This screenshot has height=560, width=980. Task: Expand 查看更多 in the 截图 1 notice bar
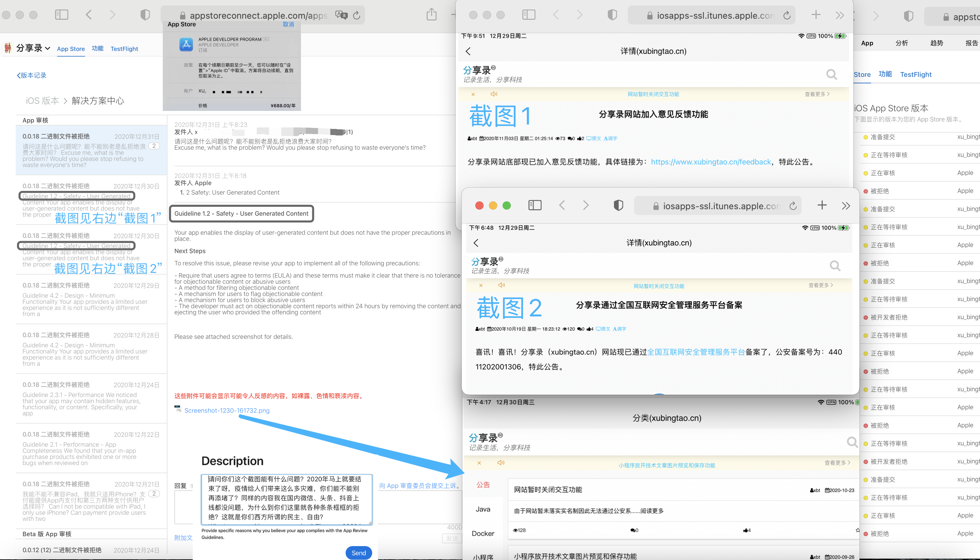817,94
